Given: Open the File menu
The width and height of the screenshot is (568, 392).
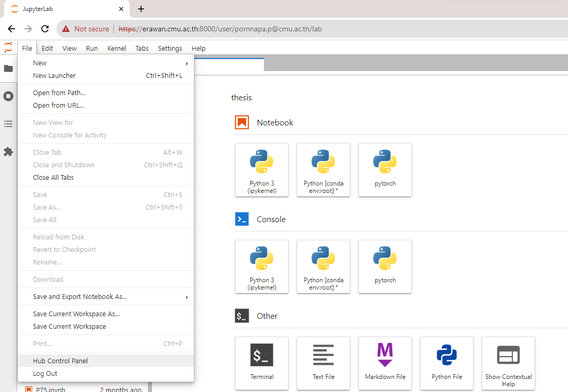Looking at the screenshot, I should (x=27, y=48).
